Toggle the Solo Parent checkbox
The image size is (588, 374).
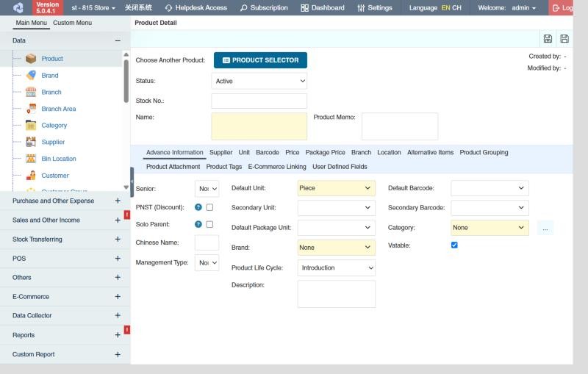click(209, 224)
